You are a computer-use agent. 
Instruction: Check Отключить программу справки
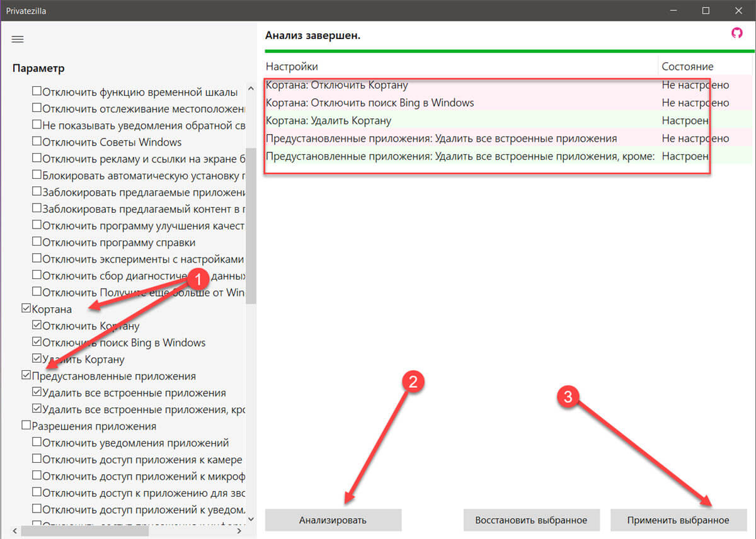[37, 242]
